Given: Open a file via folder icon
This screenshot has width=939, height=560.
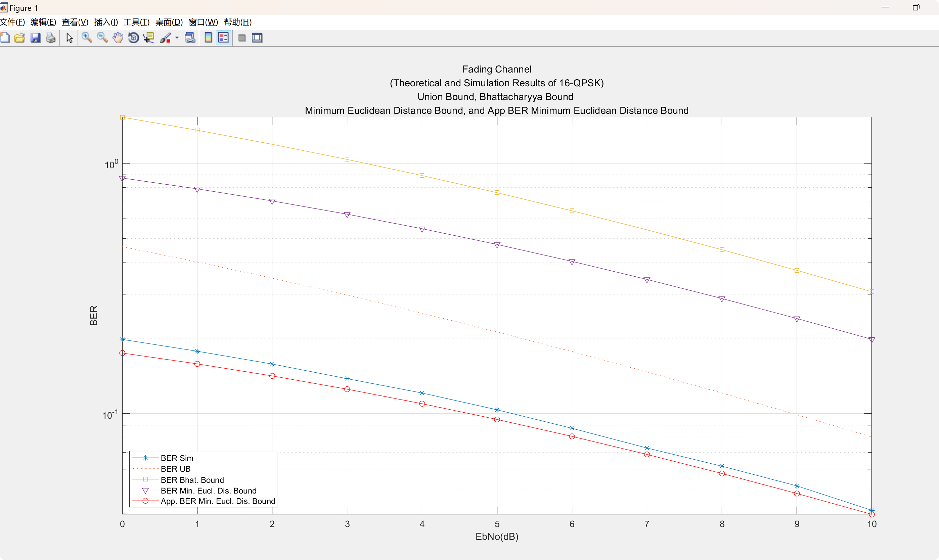Looking at the screenshot, I should coord(19,38).
